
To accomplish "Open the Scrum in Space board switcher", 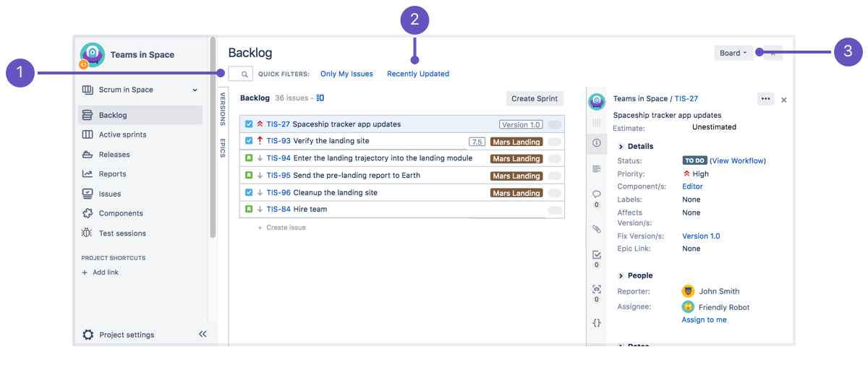I will click(139, 90).
